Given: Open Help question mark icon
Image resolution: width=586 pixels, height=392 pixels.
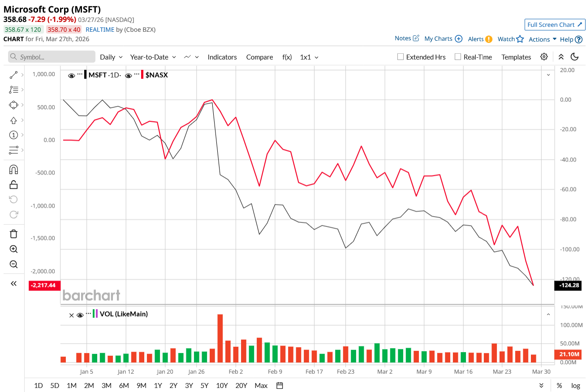Looking at the screenshot, I should point(579,39).
